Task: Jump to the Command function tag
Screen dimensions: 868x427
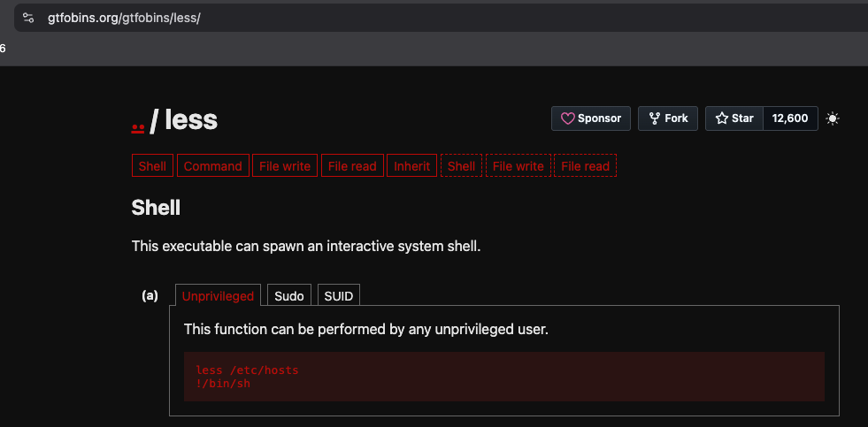Action: (212, 166)
